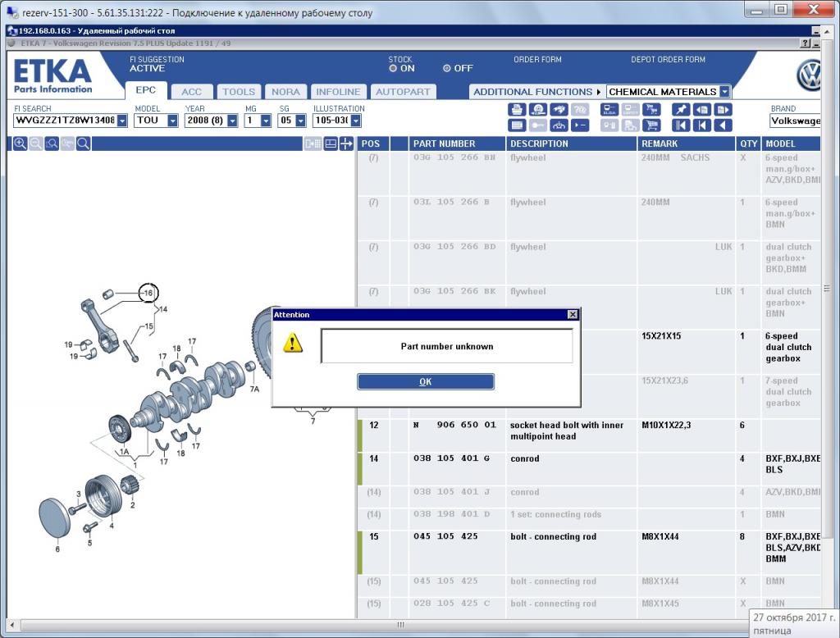The image size is (840, 638).
Task: Open the BRAND Volkswagen dropdown
Action: tap(796, 121)
